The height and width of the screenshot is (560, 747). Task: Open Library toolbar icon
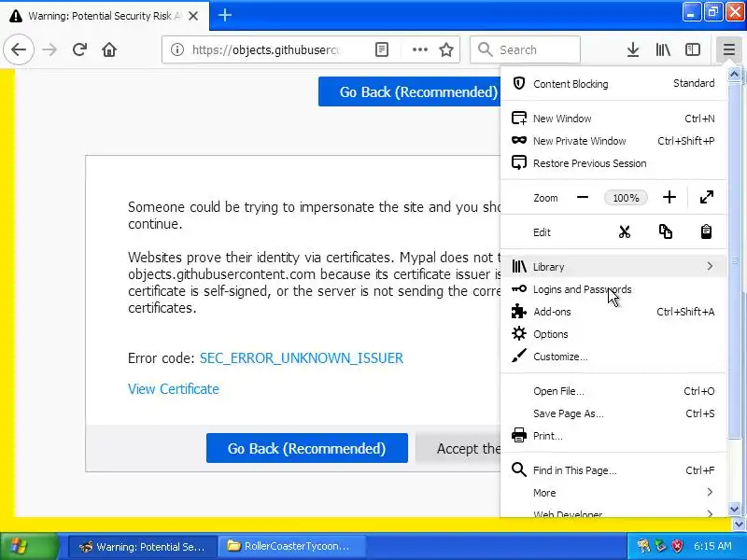pos(663,49)
